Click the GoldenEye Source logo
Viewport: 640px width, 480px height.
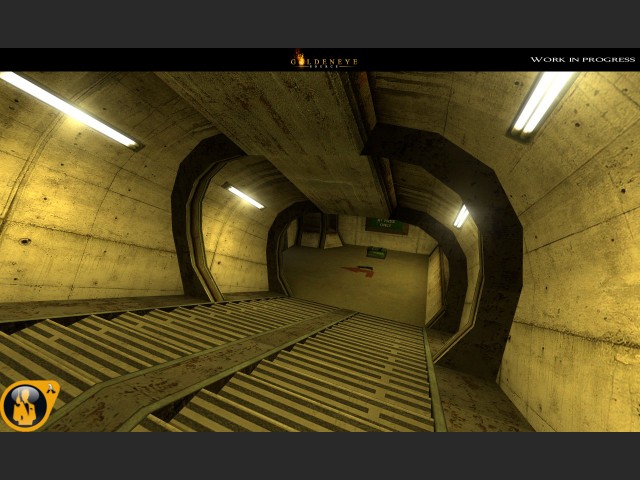click(324, 60)
